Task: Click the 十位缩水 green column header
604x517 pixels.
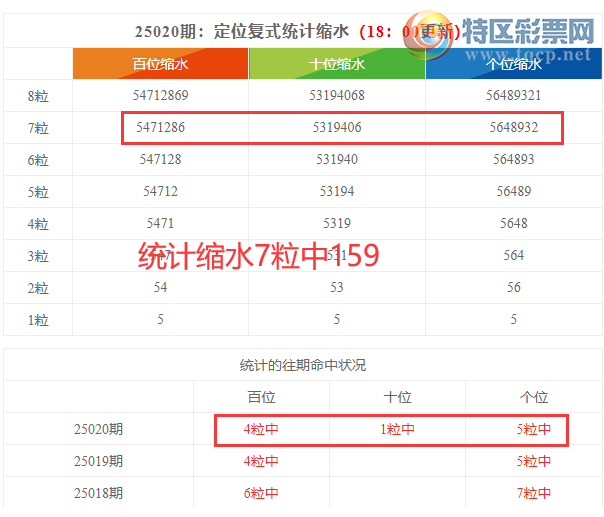Action: click(x=337, y=64)
